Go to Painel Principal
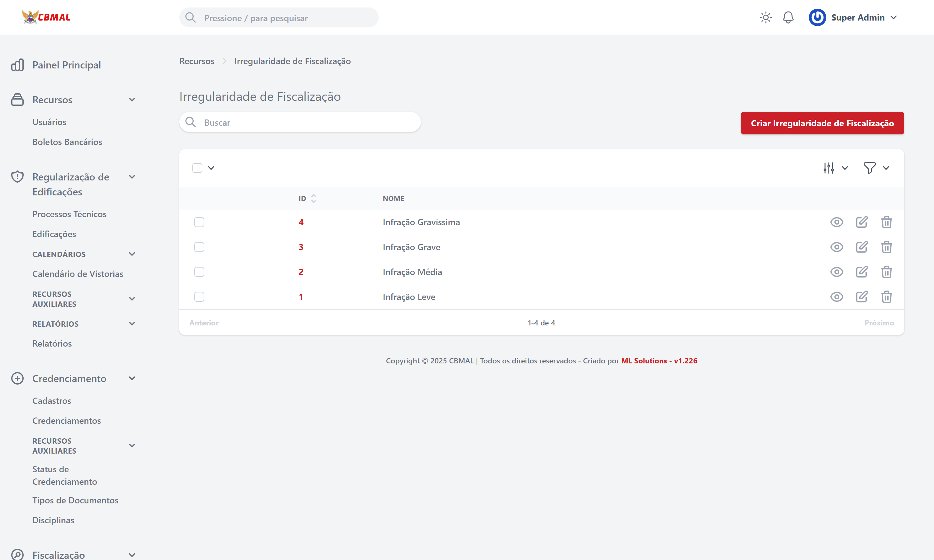The height and width of the screenshot is (560, 934). click(66, 65)
